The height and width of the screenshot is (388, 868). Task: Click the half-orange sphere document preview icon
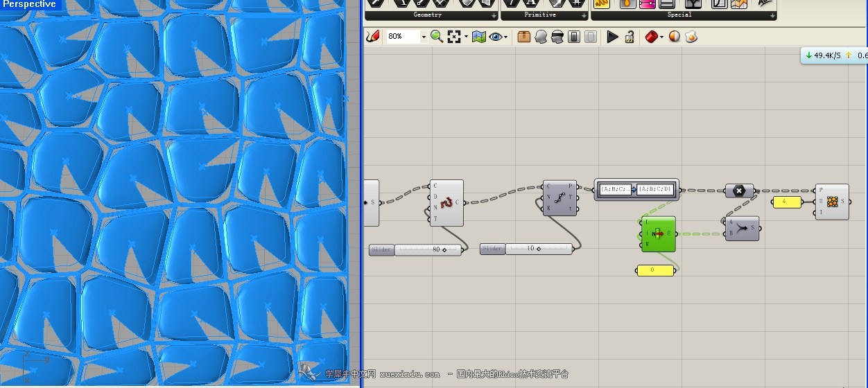pyautogui.click(x=675, y=36)
